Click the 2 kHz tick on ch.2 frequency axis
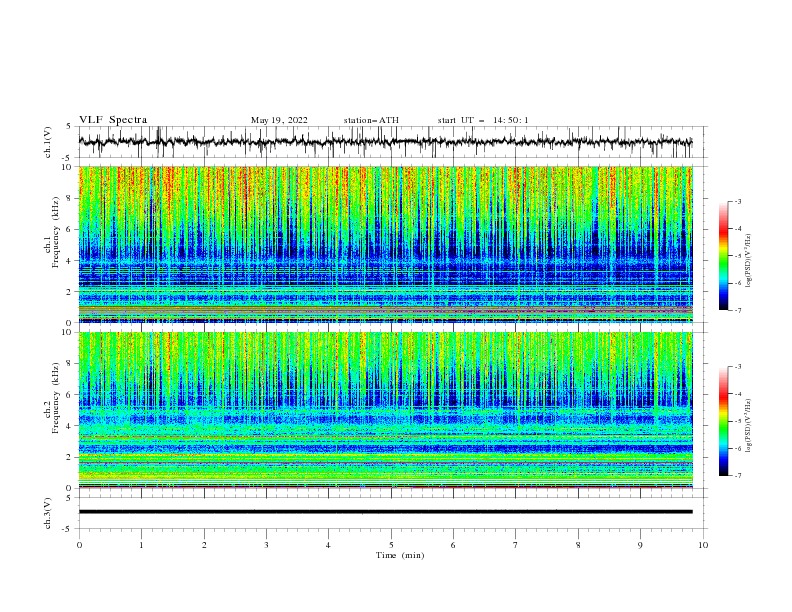This screenshot has width=792, height=612. (x=71, y=457)
